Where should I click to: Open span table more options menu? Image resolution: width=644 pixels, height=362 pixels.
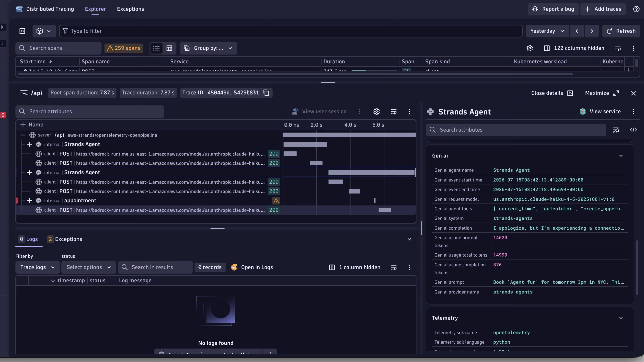(x=633, y=48)
